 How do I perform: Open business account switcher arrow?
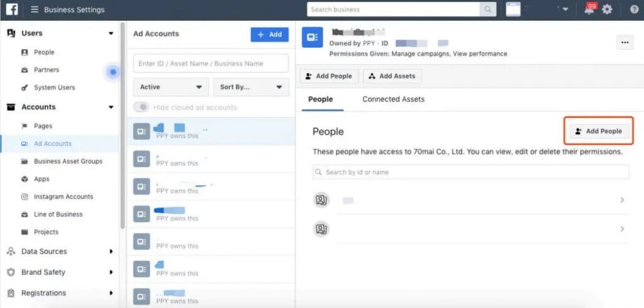coord(565,9)
